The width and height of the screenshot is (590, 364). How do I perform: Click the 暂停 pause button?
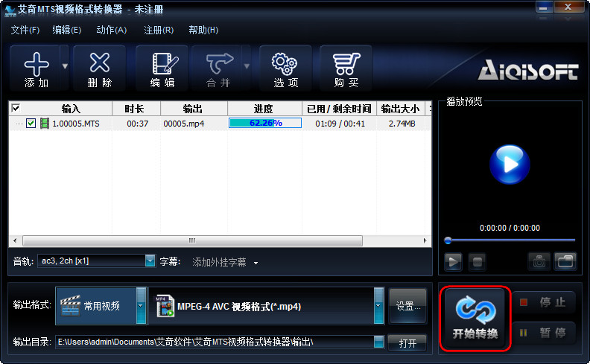(544, 333)
